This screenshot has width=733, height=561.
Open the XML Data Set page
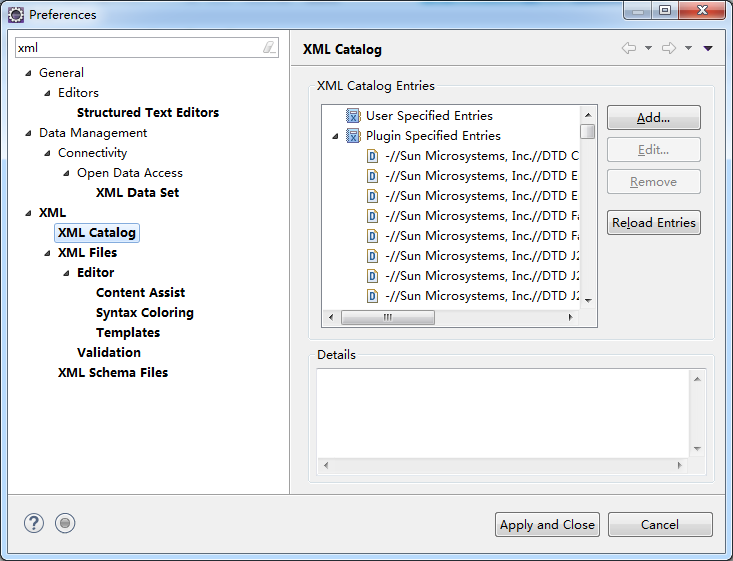click(137, 193)
